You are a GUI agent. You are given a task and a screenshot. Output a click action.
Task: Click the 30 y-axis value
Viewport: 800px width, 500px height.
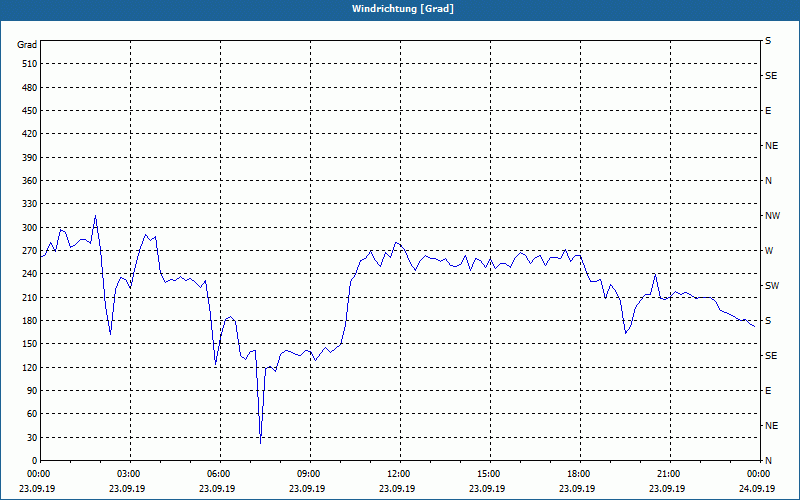click(31, 437)
